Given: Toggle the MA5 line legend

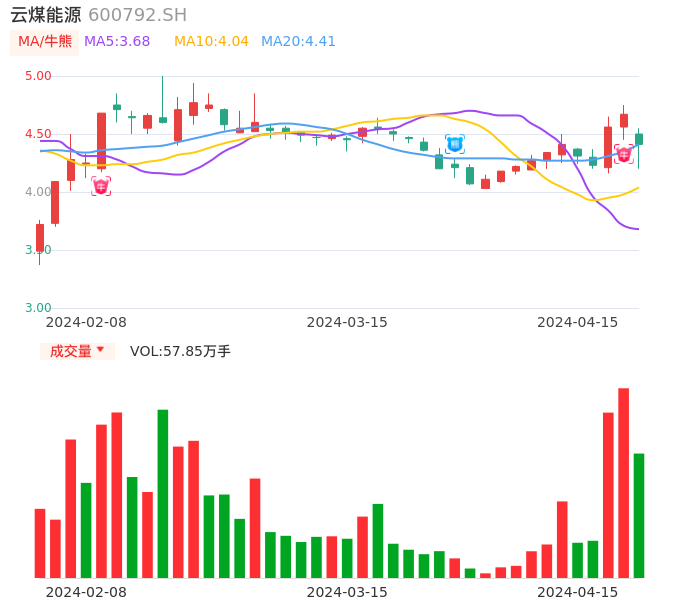Looking at the screenshot, I should tap(117, 42).
